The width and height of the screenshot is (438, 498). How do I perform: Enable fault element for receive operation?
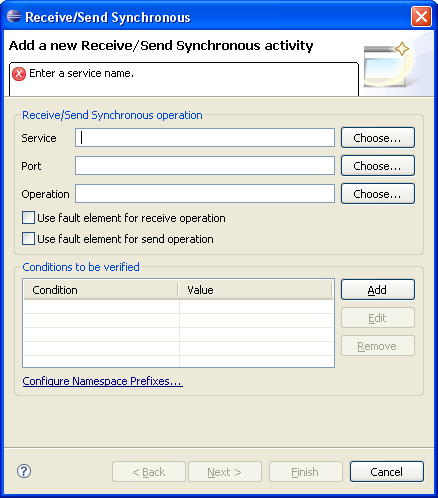[28, 218]
